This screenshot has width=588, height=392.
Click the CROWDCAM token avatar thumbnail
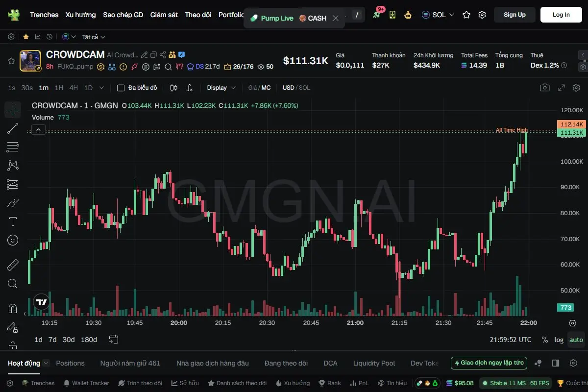(x=30, y=61)
